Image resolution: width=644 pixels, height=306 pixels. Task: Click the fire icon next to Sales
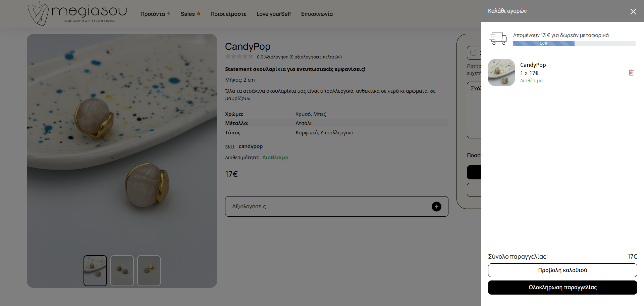(199, 14)
